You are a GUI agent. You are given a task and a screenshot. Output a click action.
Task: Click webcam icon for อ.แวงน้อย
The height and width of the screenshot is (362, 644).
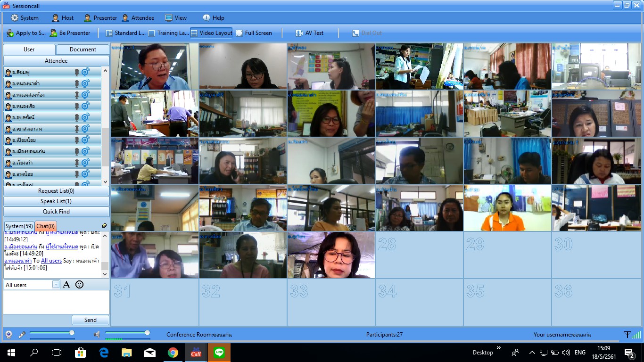(85, 174)
